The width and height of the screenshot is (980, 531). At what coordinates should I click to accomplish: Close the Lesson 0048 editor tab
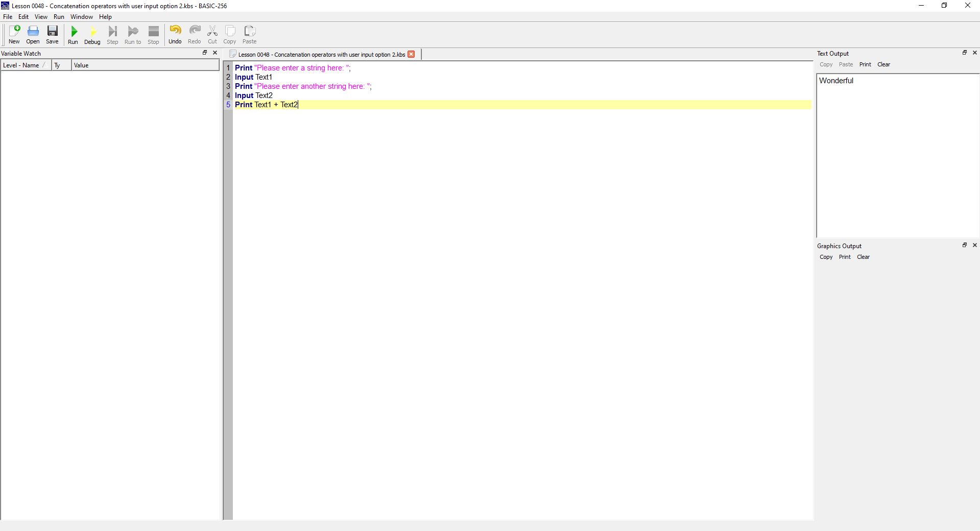[x=411, y=54]
